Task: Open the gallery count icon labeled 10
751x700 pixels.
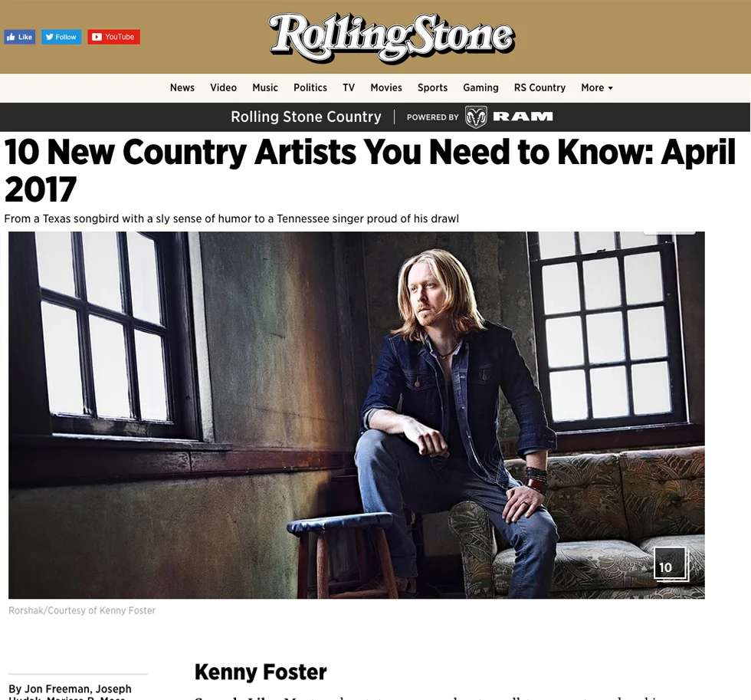Action: pyautogui.click(x=671, y=564)
